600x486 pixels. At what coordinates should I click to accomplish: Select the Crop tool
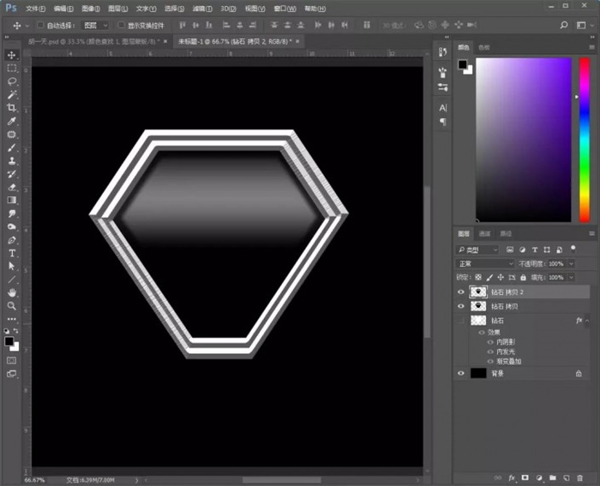(12, 107)
